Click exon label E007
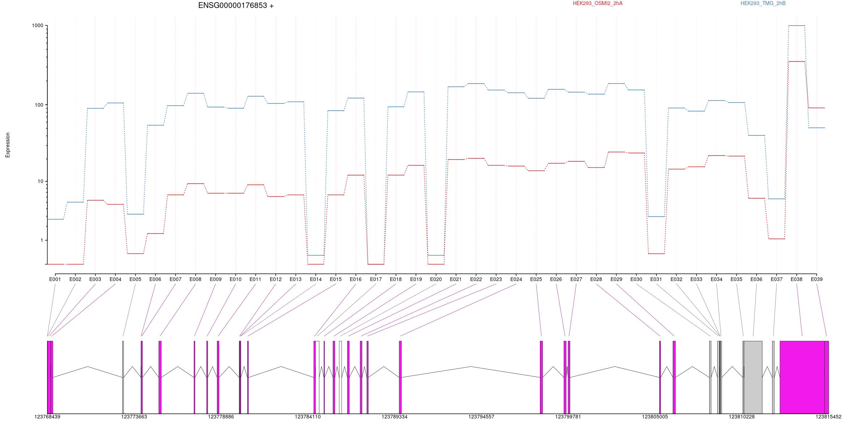Image resolution: width=868 pixels, height=434 pixels. pos(175,279)
